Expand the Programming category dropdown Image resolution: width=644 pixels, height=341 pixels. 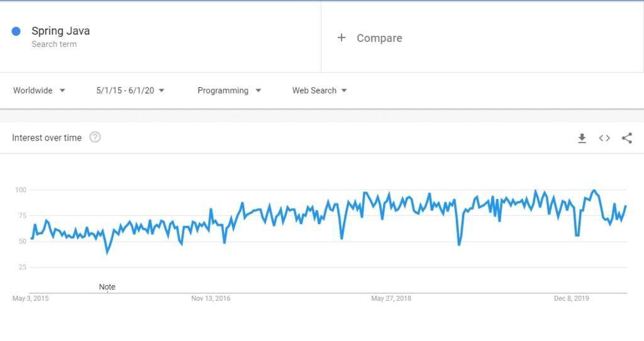(229, 90)
